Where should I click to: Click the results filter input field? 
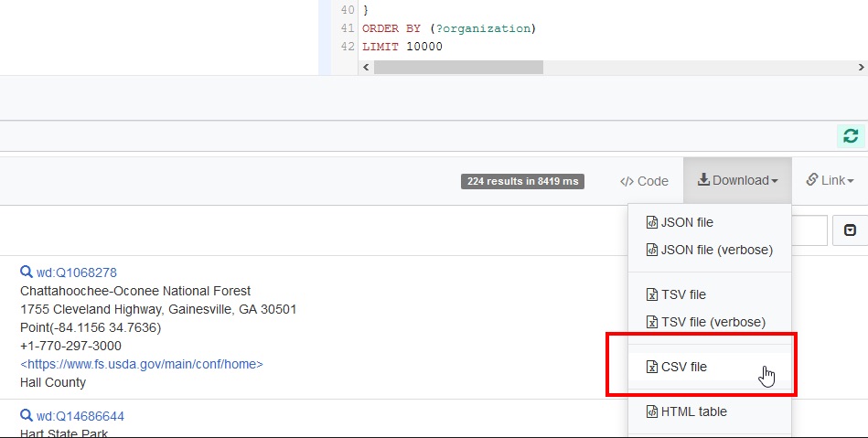point(809,230)
